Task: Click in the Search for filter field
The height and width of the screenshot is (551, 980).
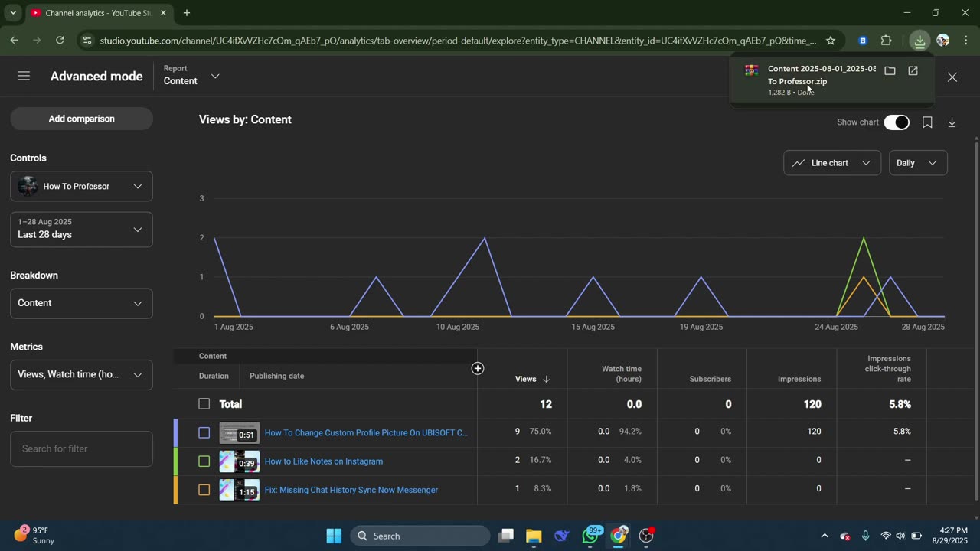Action: (81, 448)
